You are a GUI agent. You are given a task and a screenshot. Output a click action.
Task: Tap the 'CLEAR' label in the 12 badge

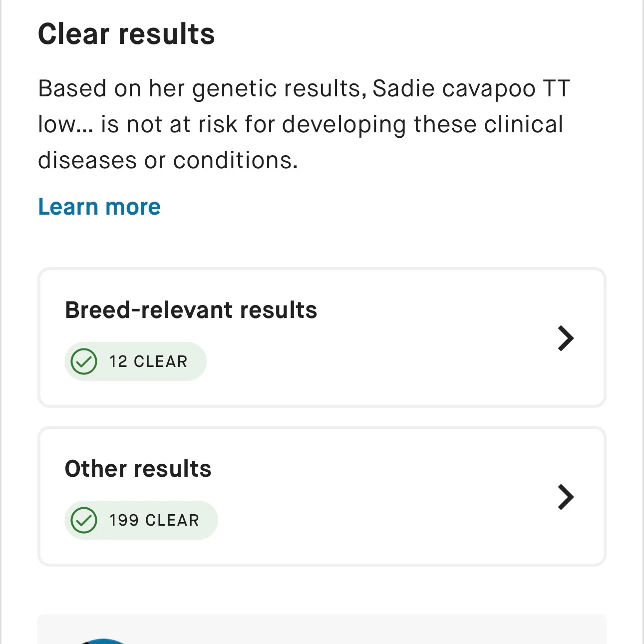click(x=161, y=361)
